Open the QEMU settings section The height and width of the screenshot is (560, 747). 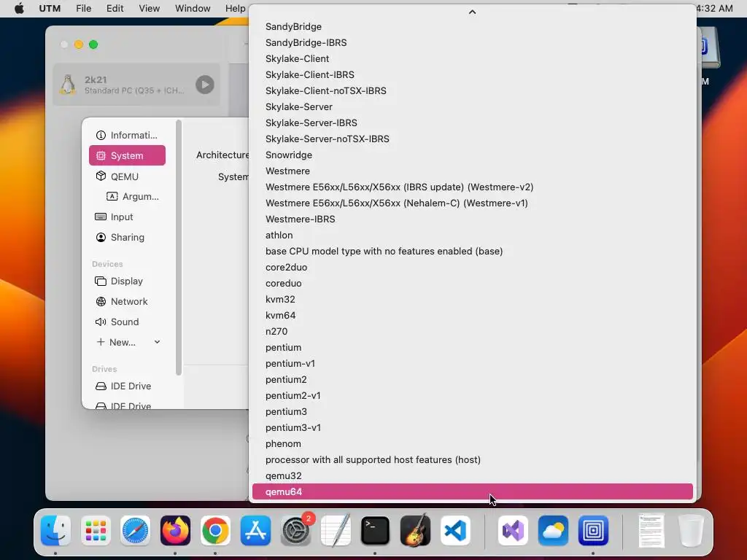click(x=127, y=176)
